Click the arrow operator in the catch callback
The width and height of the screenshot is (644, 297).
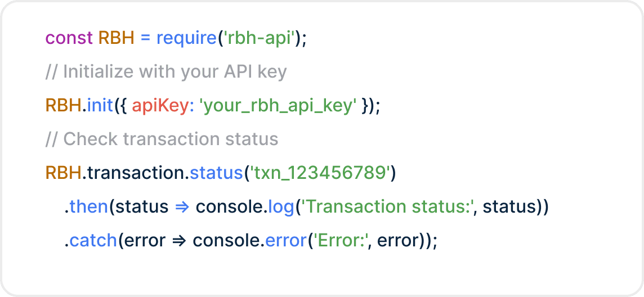pyautogui.click(x=179, y=240)
